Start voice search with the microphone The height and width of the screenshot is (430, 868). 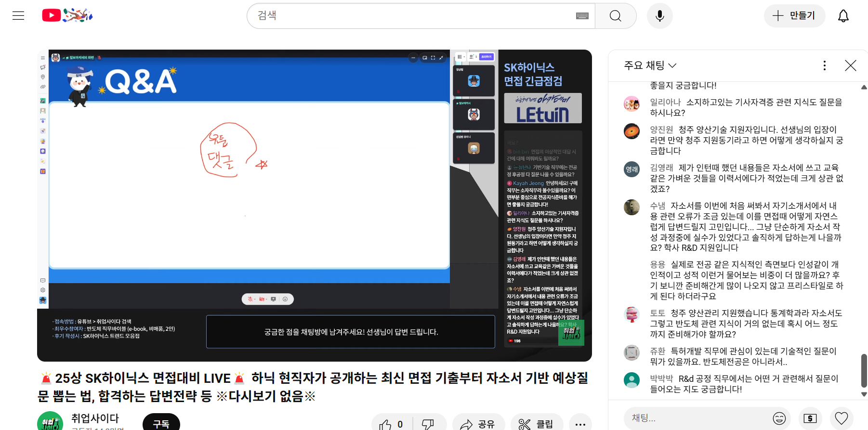[x=659, y=16]
